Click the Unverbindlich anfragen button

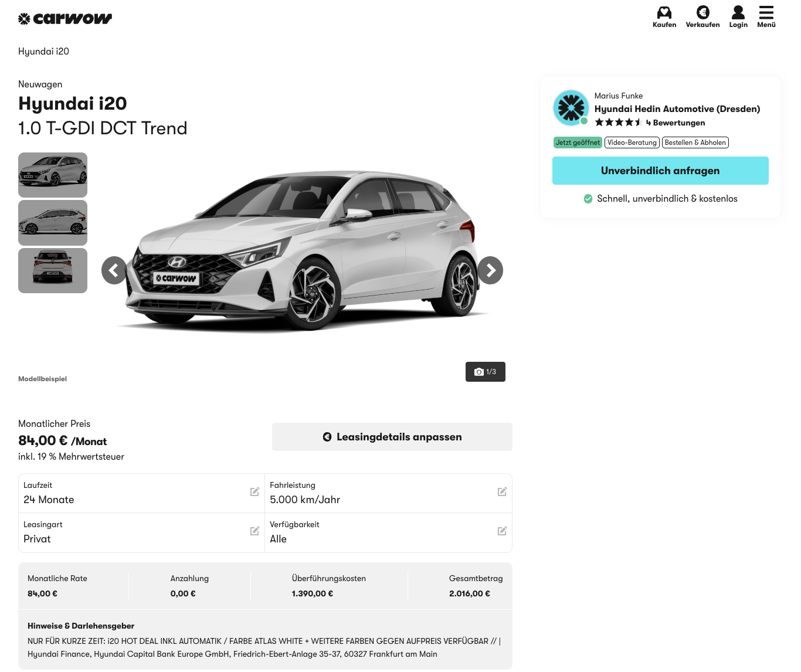click(660, 171)
